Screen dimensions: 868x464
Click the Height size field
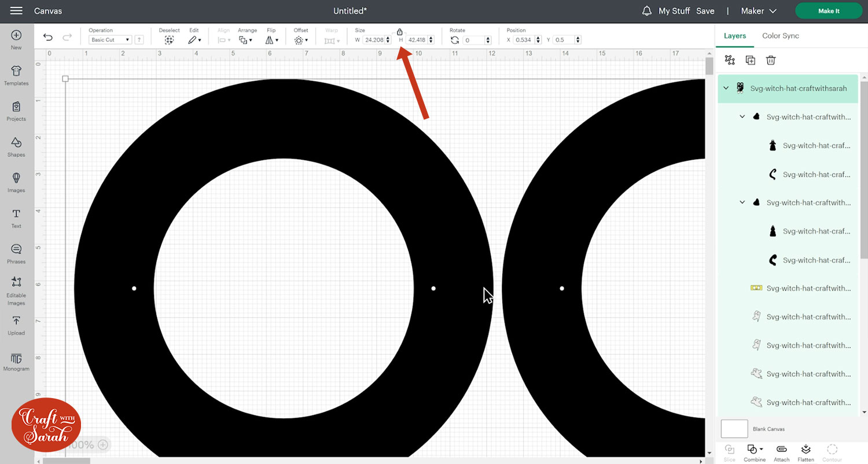pyautogui.click(x=417, y=40)
